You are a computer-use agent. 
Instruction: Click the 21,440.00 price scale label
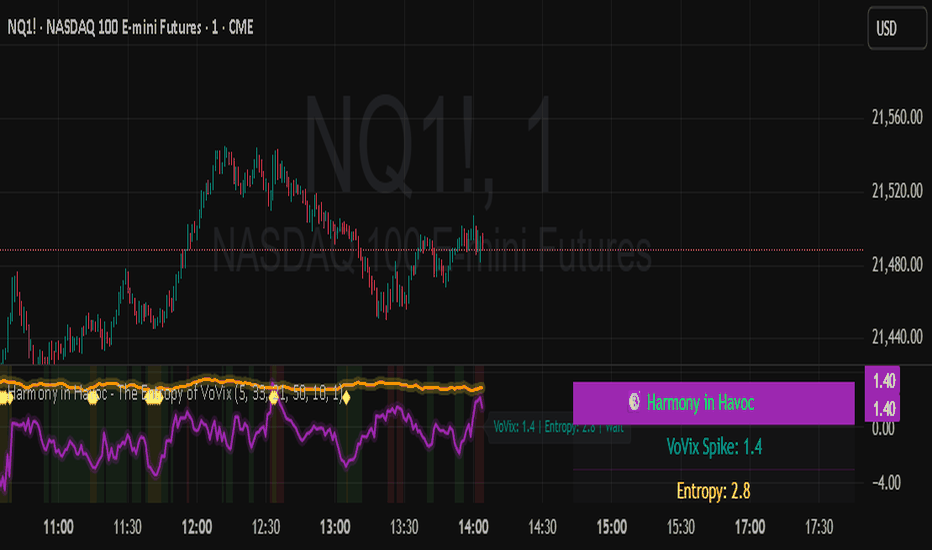click(897, 337)
